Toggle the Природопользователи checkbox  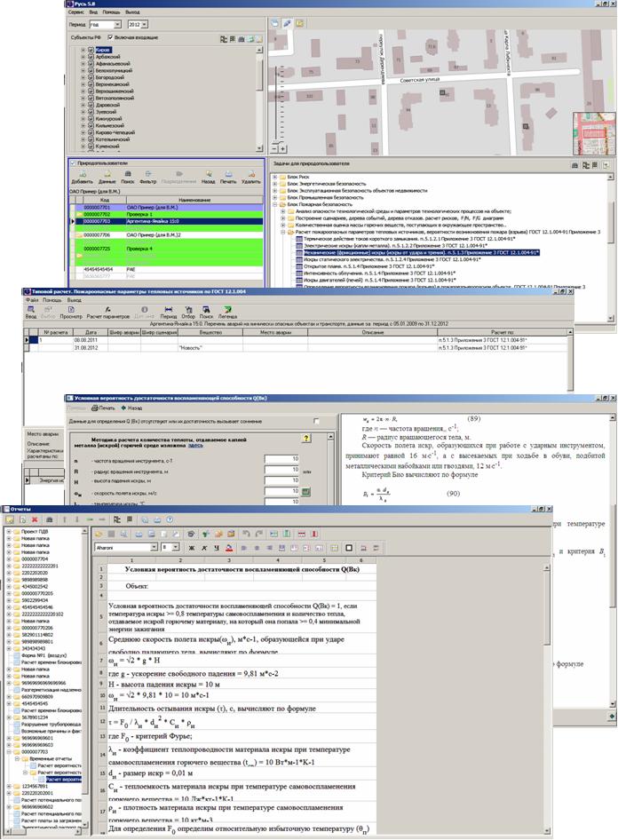pos(75,163)
